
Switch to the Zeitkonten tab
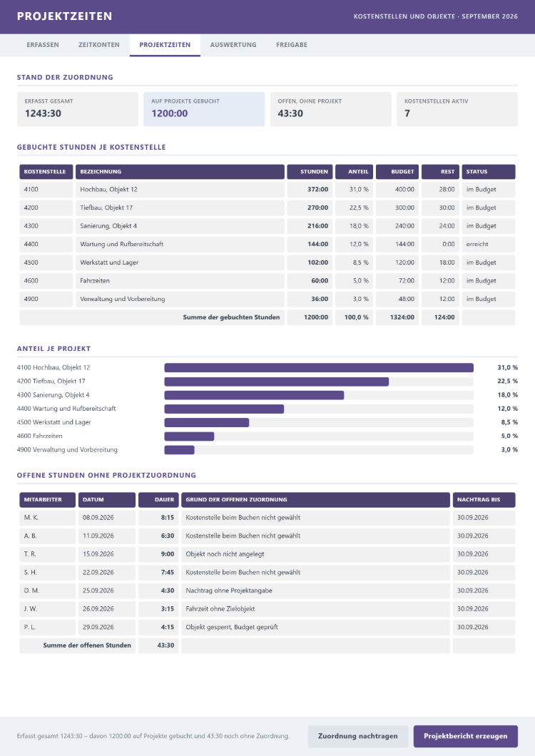pos(99,45)
